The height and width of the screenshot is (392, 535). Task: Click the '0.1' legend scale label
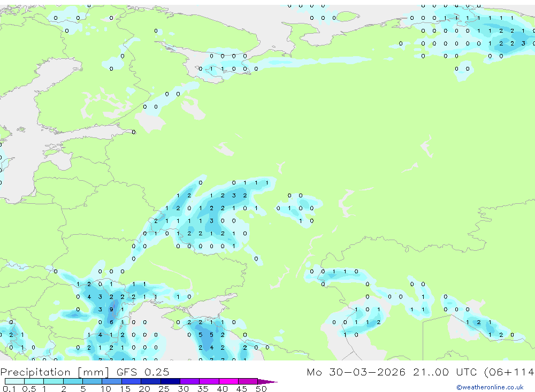(9, 389)
